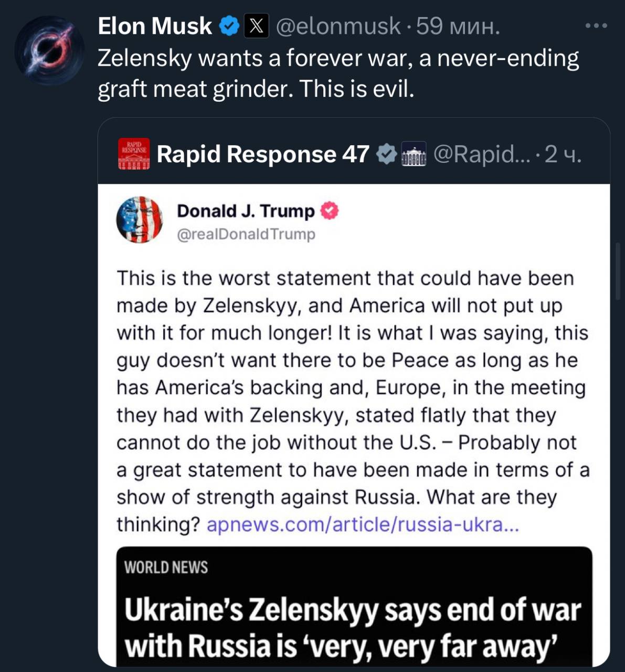Click the vertical scrollbar on the right edge
The width and height of the screenshot is (625, 672).
(619, 271)
